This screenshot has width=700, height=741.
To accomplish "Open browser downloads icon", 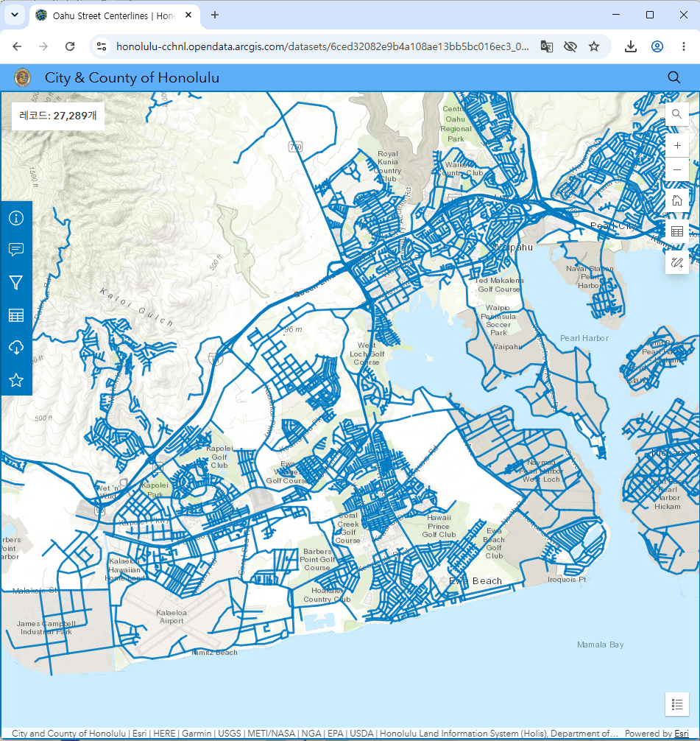I will 631,46.
